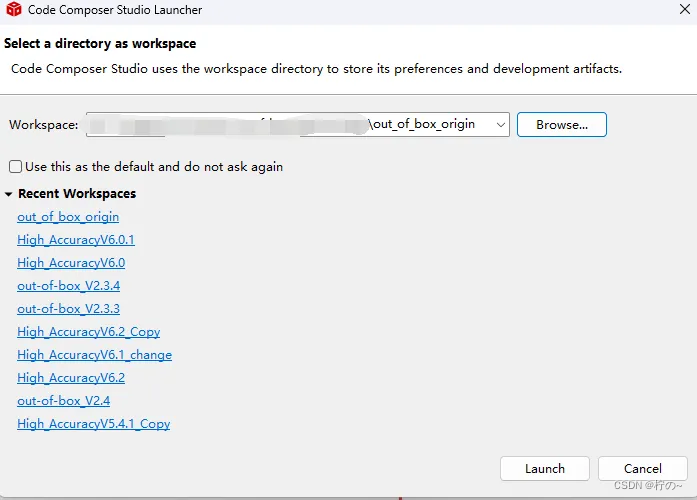Click the Launch button
Screen dimensions: 697x500
545,468
